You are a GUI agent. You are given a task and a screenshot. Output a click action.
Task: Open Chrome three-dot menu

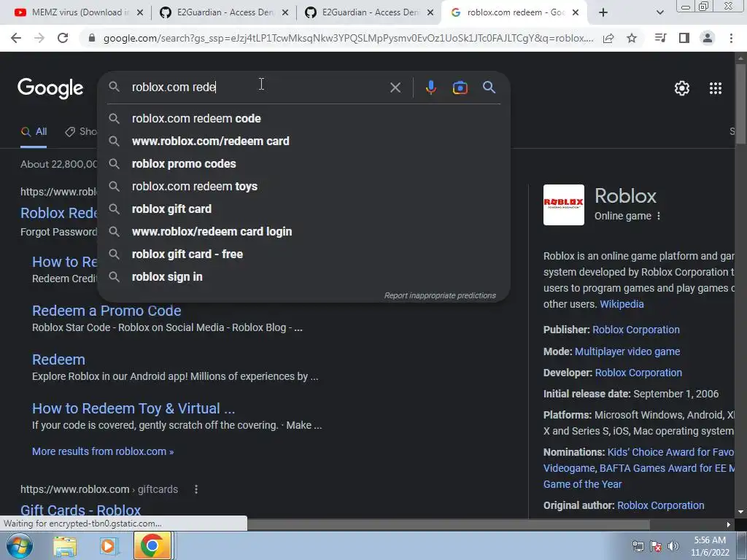pyautogui.click(x=731, y=38)
